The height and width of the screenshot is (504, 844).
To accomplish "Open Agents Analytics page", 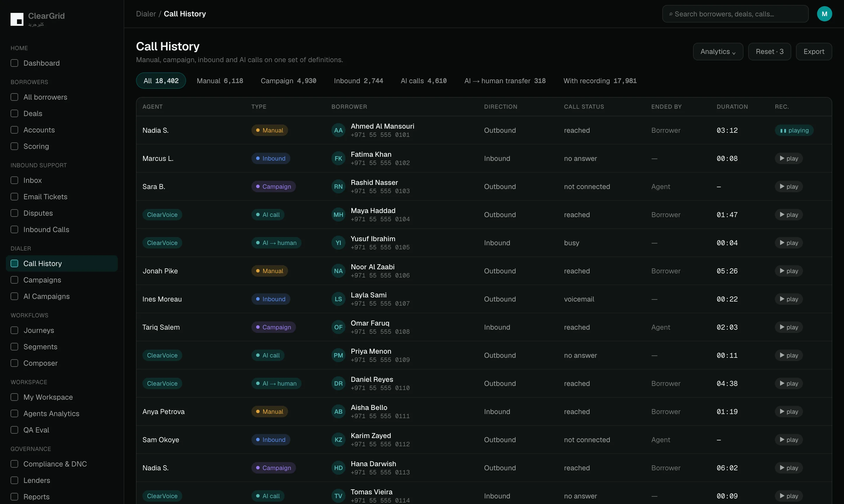I will (62, 414).
